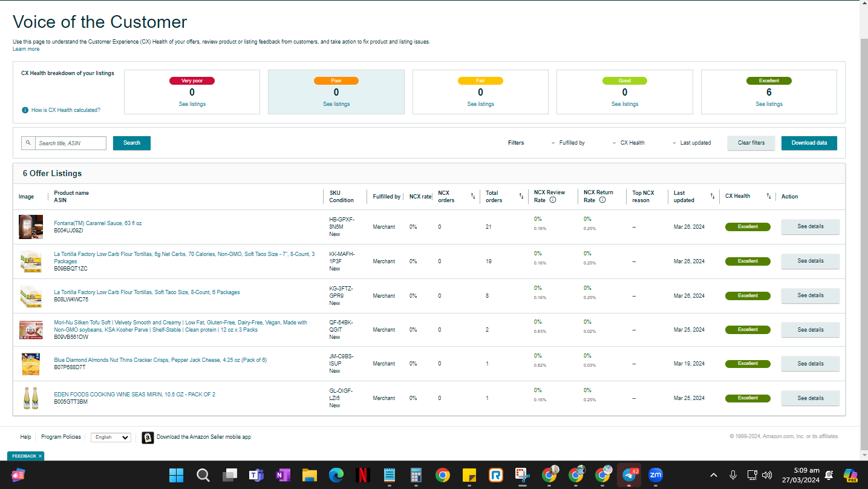Image resolution: width=868 pixels, height=489 pixels.
Task: Open the Help footer link
Action: 25,437
